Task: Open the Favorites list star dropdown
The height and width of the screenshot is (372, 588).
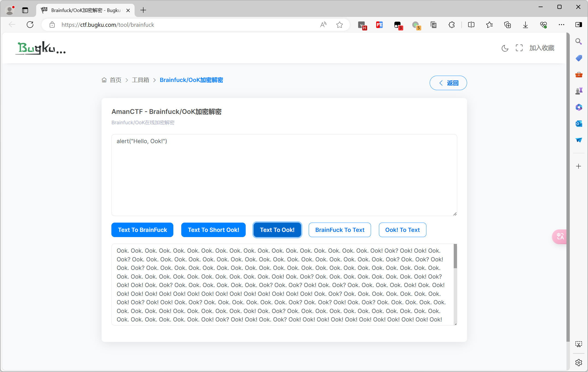Action: tap(490, 25)
